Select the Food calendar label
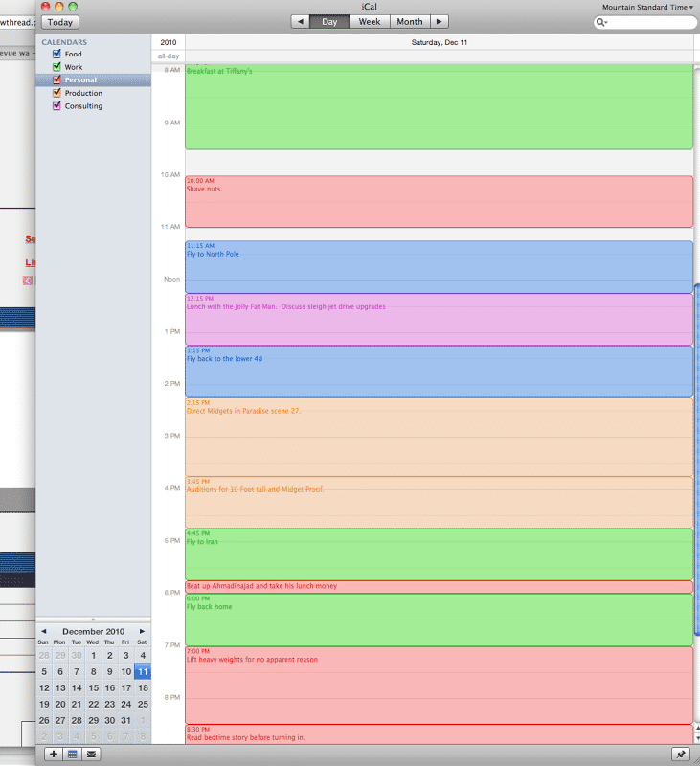The height and width of the screenshot is (766, 700). point(74,54)
